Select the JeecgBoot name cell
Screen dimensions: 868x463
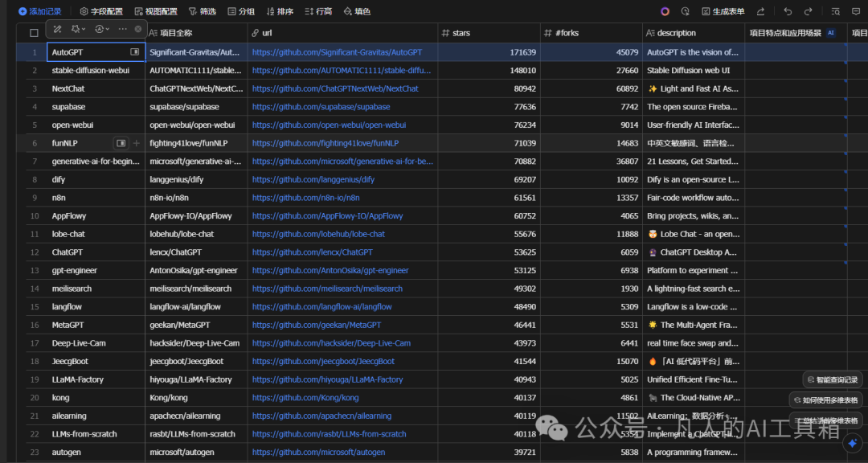[96, 361]
